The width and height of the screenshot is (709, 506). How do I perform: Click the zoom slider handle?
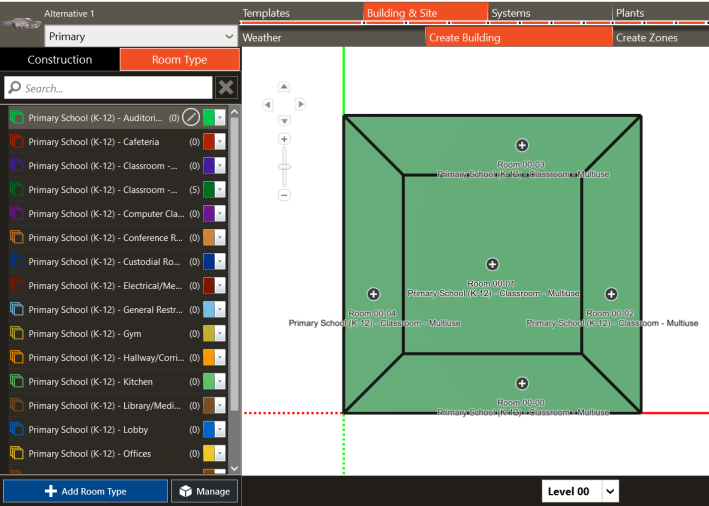(x=284, y=167)
